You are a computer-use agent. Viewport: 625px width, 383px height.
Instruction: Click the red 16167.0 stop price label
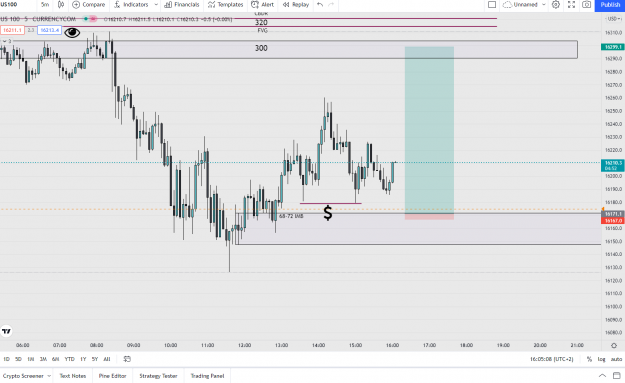pyautogui.click(x=612, y=220)
